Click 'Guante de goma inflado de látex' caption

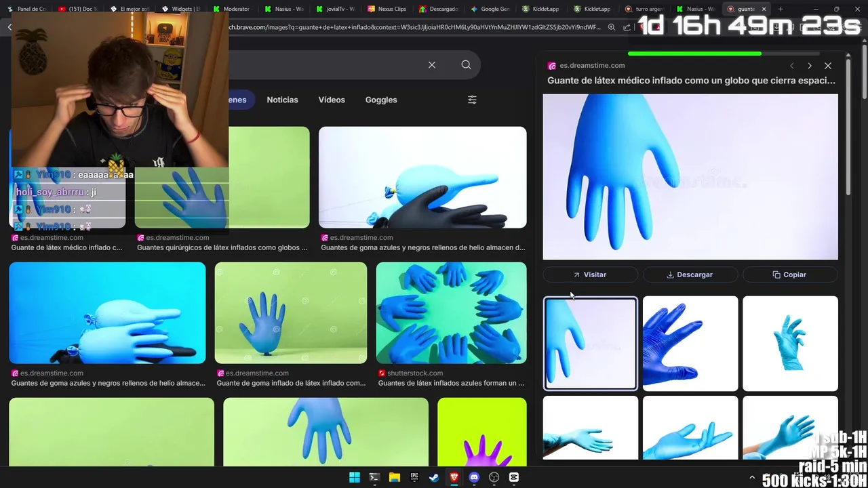[291, 383]
